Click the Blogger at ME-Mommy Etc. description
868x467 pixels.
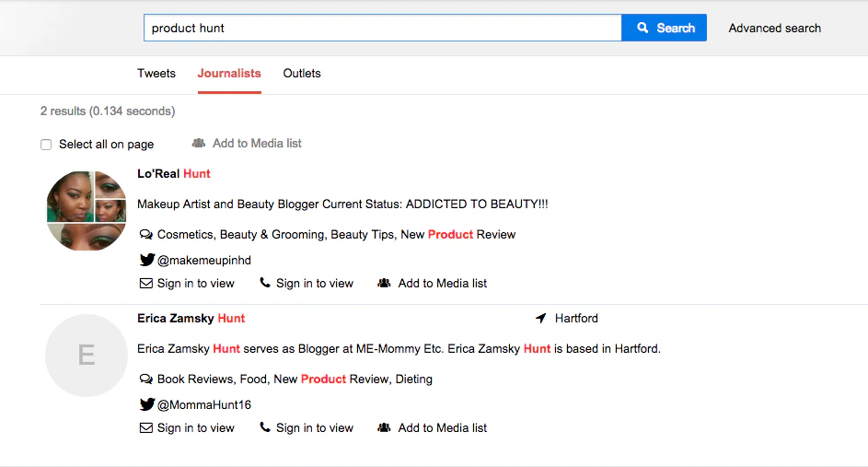(399, 348)
